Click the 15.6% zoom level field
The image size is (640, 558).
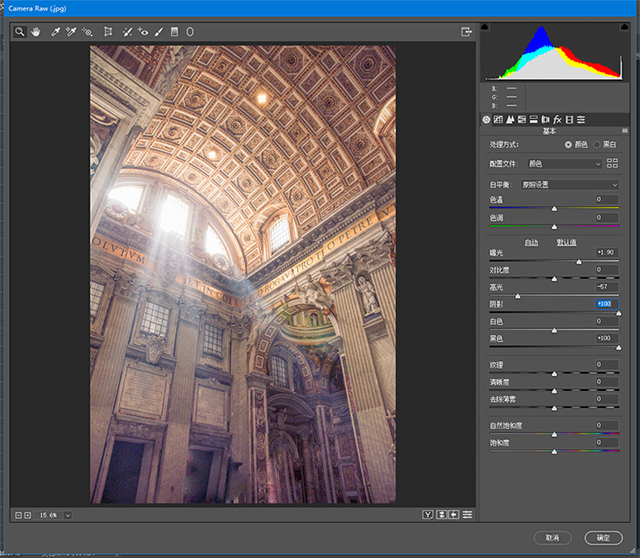tap(48, 515)
